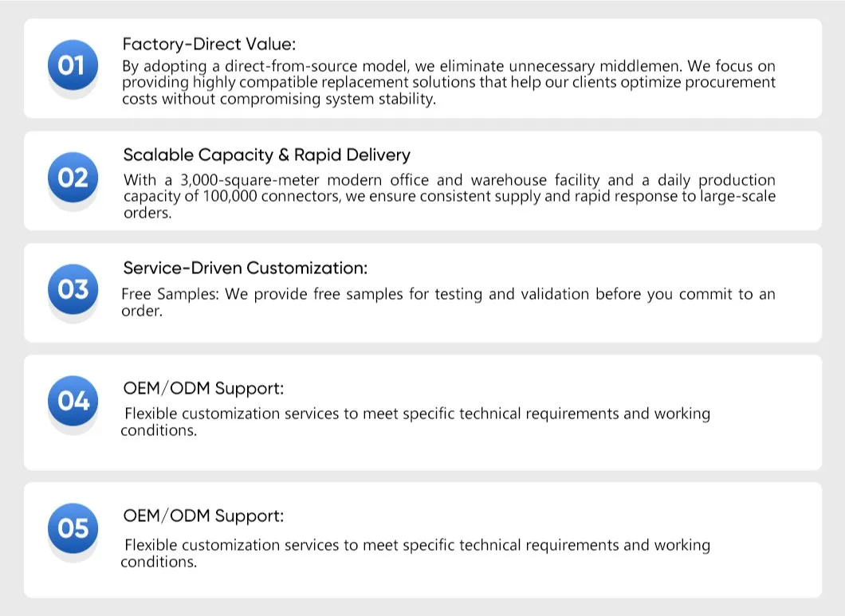This screenshot has height=616, width=845.
Task: Click the paragraph starting 'With a 3,000-square-meter'
Action: click(450, 196)
